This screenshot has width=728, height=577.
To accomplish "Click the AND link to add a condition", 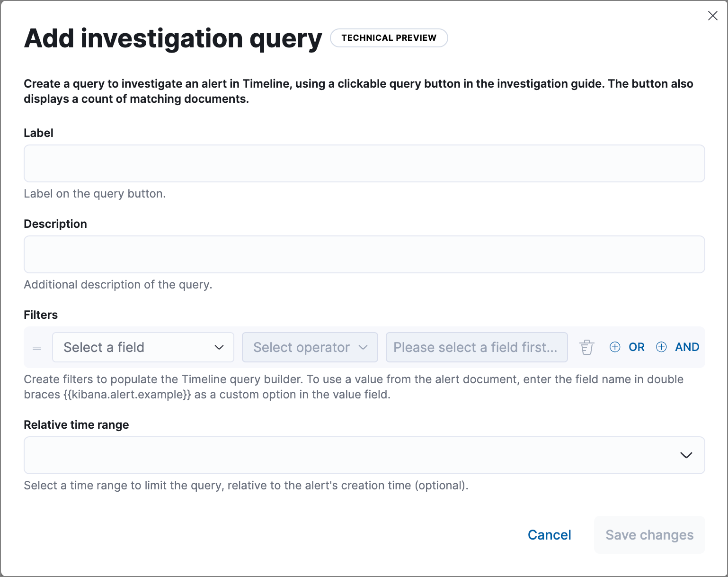I will [687, 347].
